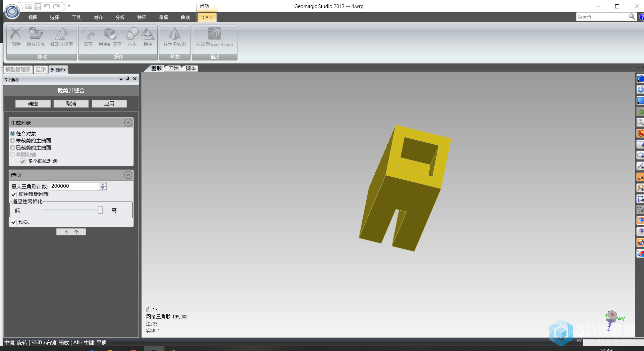Open the 工具 menu tab
644x351 pixels.
tap(76, 17)
